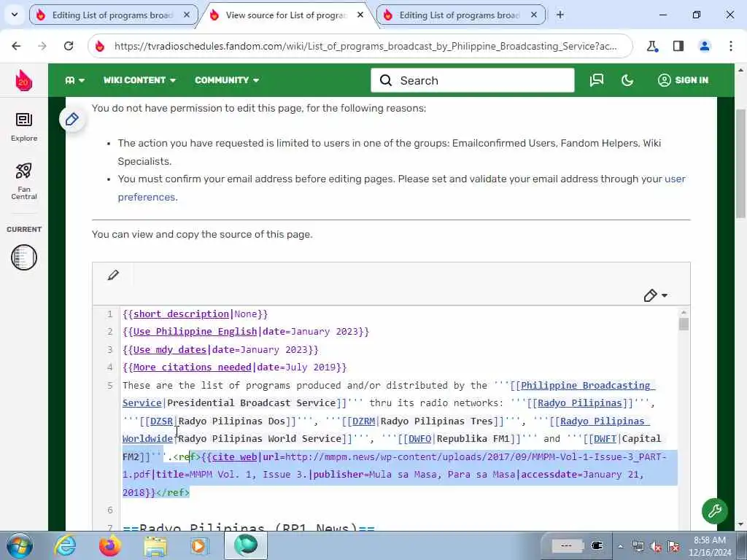Click the short description template link
This screenshot has height=560, width=747.
tap(181, 314)
